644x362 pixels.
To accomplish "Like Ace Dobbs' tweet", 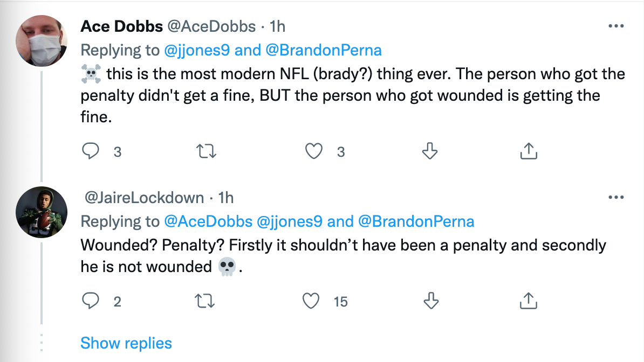I will point(314,151).
